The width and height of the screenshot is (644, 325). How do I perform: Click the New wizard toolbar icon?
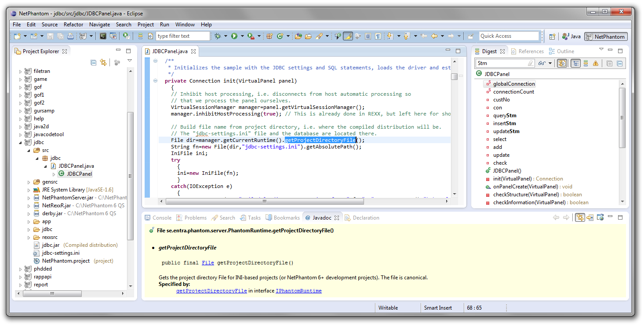click(x=17, y=36)
